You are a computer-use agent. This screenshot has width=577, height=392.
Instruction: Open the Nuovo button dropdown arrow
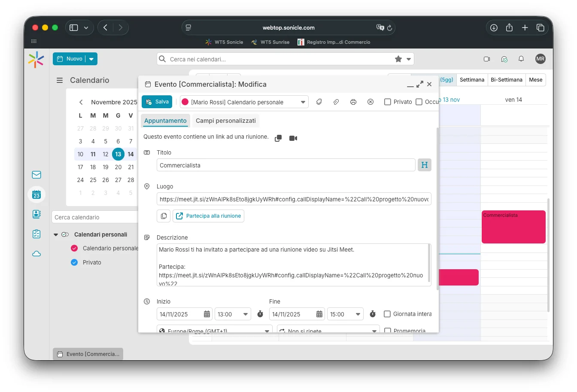91,59
